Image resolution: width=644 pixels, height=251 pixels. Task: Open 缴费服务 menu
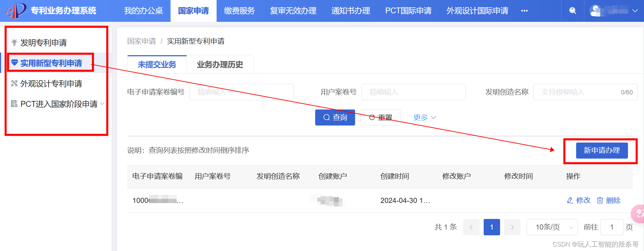point(239,11)
